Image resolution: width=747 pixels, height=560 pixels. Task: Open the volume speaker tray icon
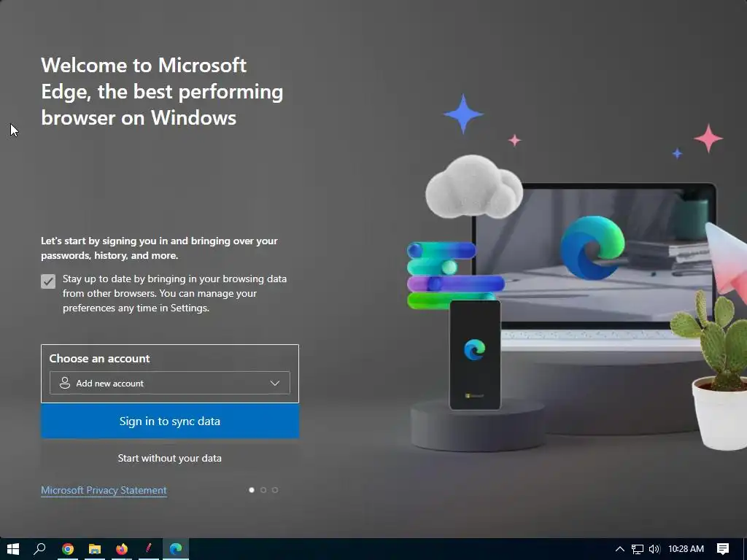click(x=654, y=549)
